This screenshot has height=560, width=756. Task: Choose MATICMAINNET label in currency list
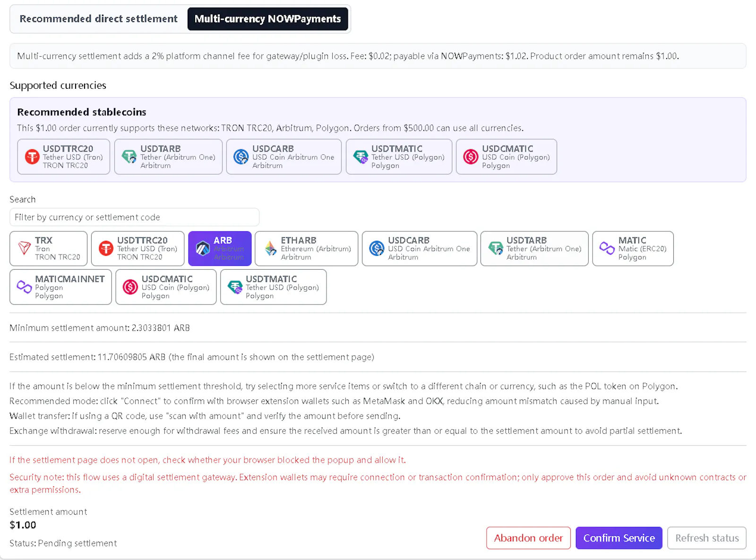70,279
